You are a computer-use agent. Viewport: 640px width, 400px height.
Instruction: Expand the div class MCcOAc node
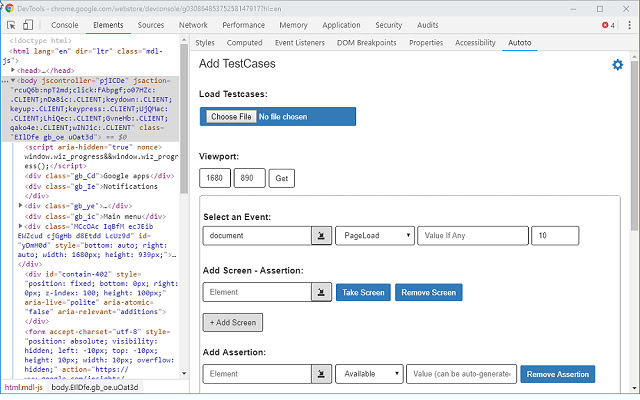point(20,226)
